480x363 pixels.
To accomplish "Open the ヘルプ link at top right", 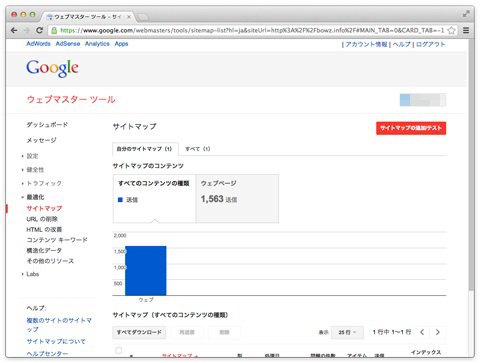I will 401,44.
